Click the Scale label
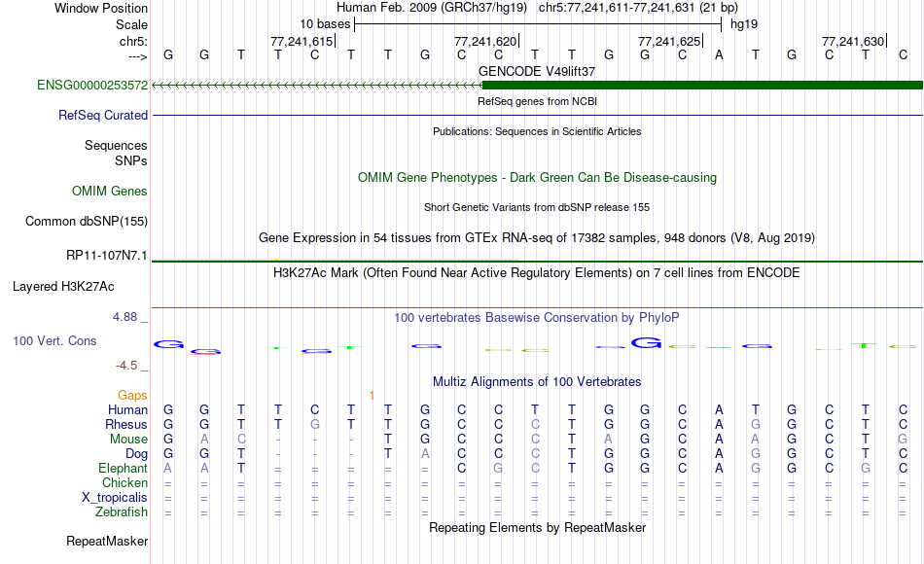 pyautogui.click(x=131, y=24)
